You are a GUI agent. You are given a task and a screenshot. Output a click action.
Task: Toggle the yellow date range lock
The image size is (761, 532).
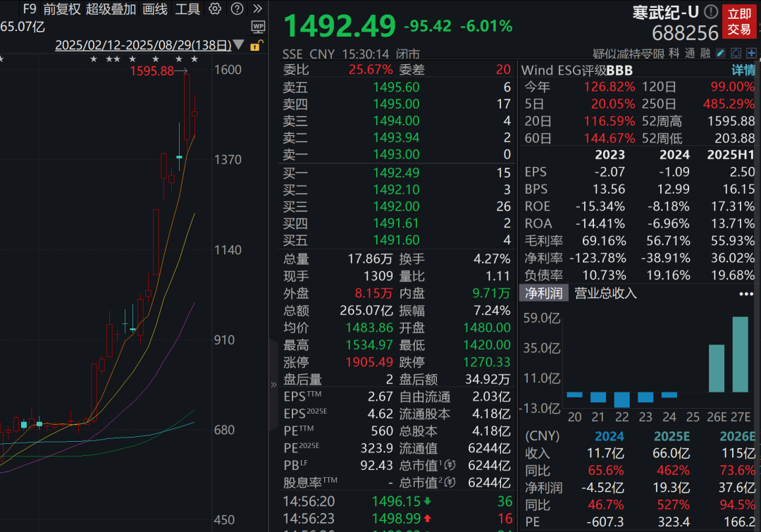click(x=256, y=46)
